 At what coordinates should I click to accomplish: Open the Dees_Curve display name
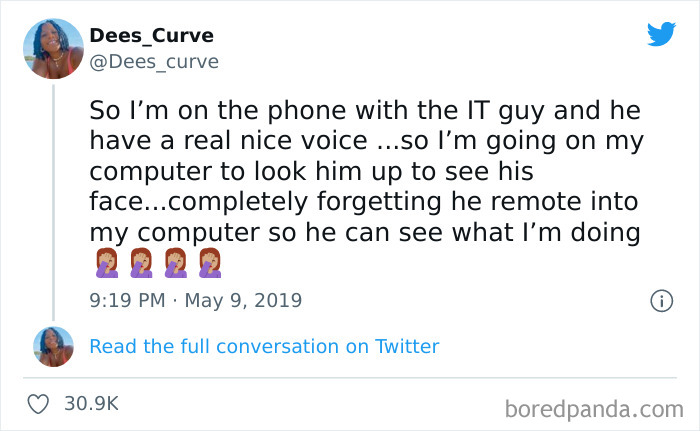pyautogui.click(x=151, y=36)
